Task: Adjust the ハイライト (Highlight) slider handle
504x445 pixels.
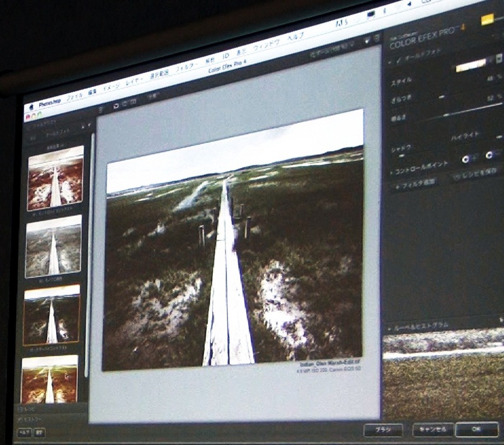Action: [x=498, y=137]
